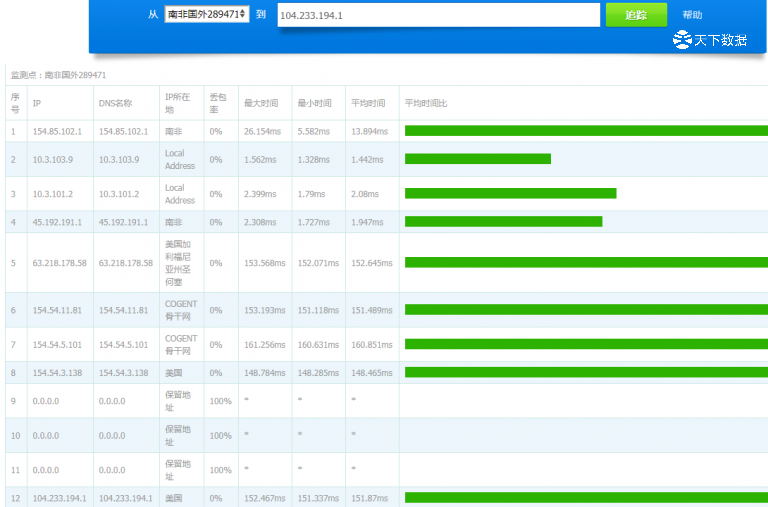Click the 63.218.178.58 IP cell in row 5
Image resolution: width=768 pixels, height=507 pixels.
click(x=59, y=263)
